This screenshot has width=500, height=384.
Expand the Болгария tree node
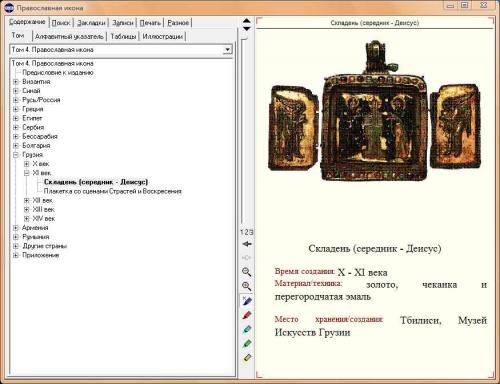tap(16, 146)
